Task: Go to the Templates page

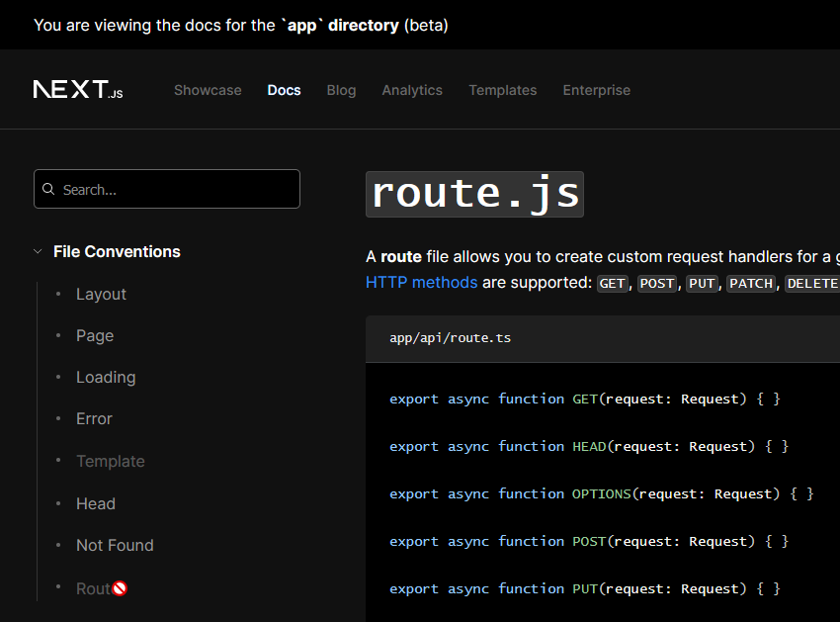Action: pos(502,90)
